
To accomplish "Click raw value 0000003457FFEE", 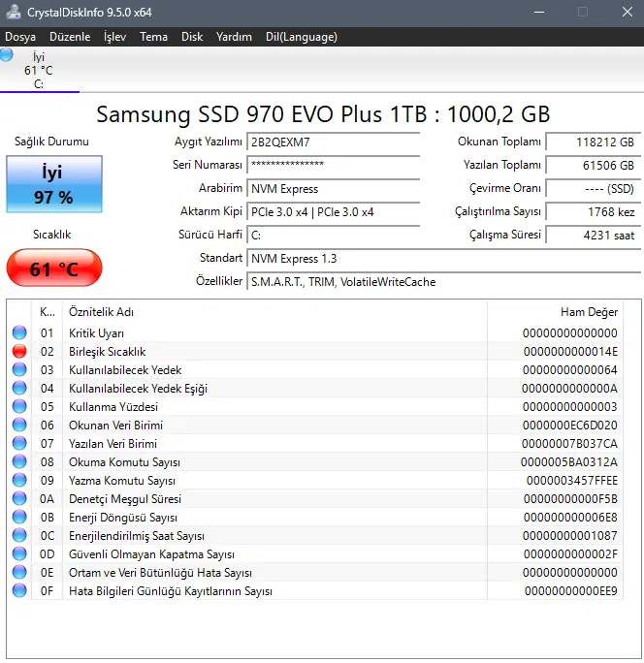I will [x=572, y=481].
